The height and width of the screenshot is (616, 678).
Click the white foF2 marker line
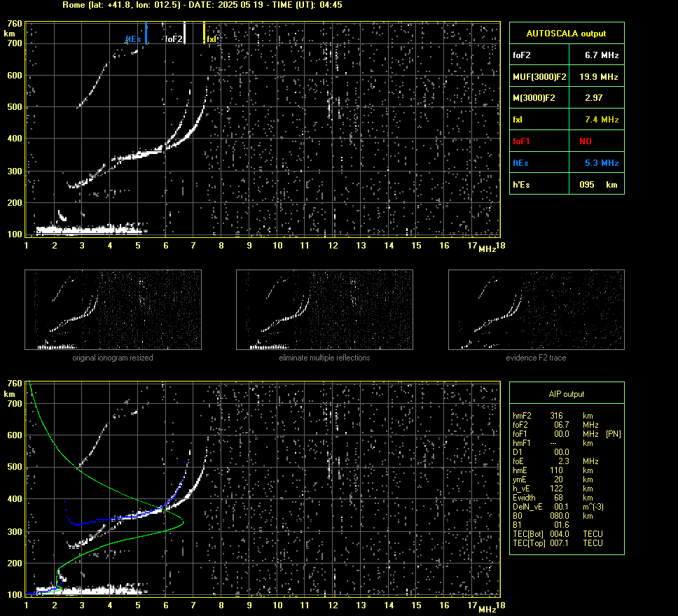click(x=185, y=32)
